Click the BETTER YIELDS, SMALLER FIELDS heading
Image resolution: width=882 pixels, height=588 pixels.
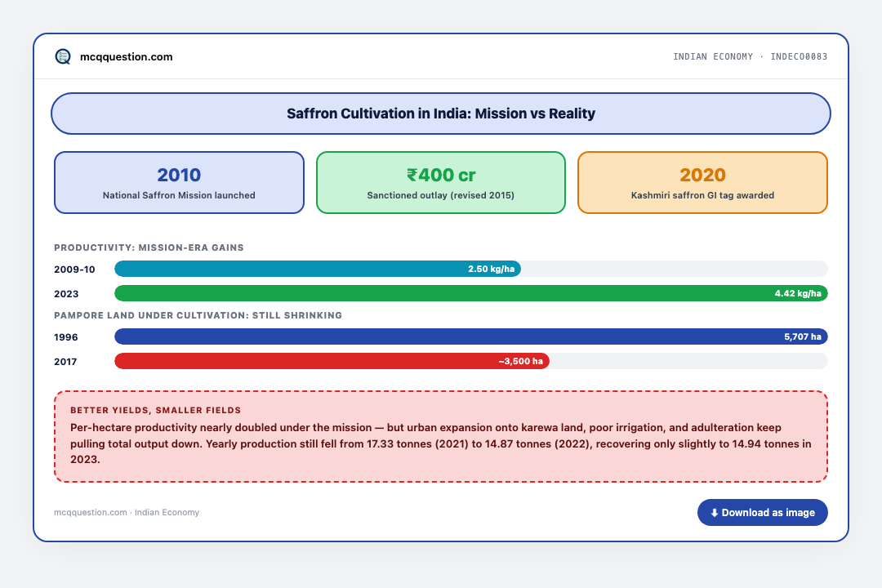156,410
